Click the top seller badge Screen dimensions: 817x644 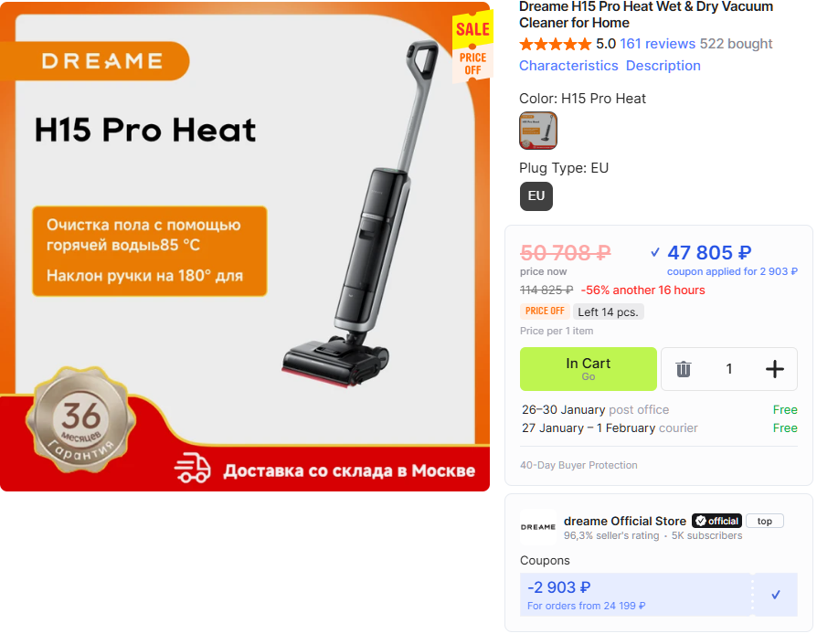pyautogui.click(x=764, y=521)
